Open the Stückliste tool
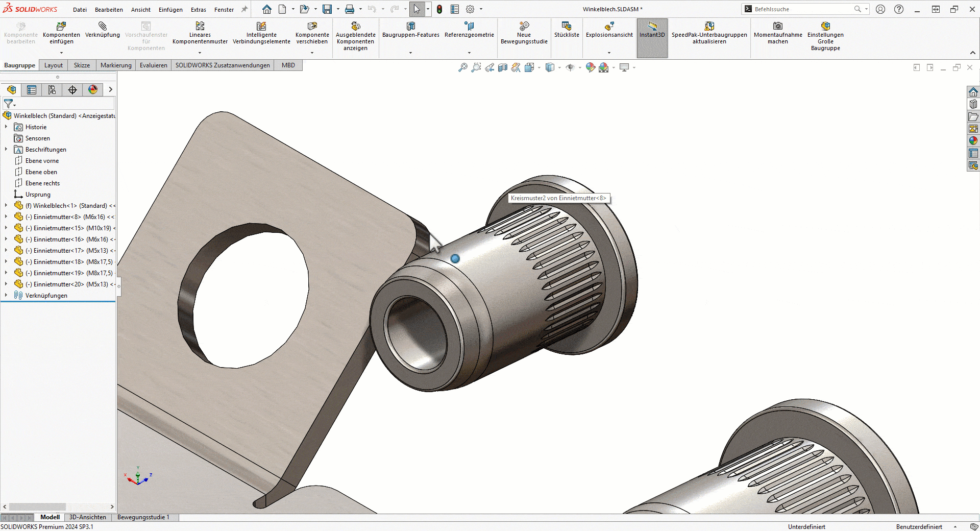980x531 pixels. (567, 27)
